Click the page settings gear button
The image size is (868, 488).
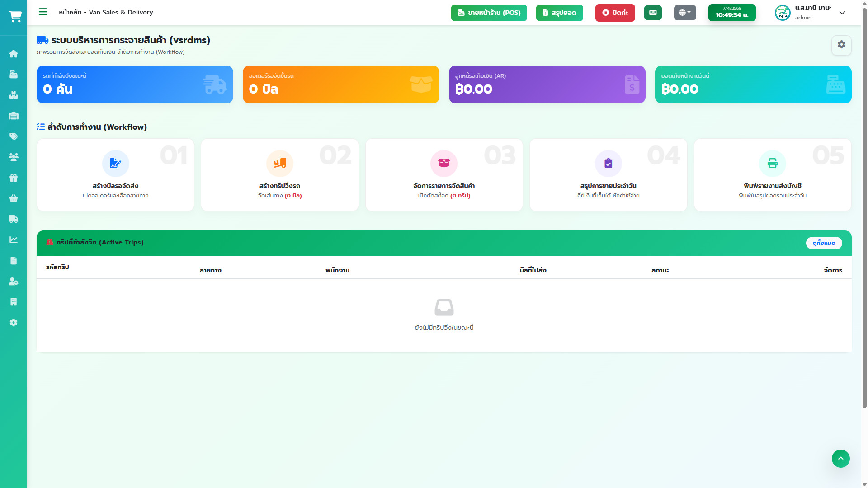click(x=841, y=45)
